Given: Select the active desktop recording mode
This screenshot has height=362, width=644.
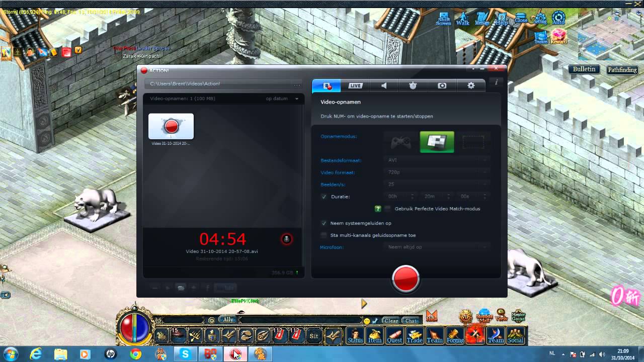Looking at the screenshot, I should pos(437,142).
